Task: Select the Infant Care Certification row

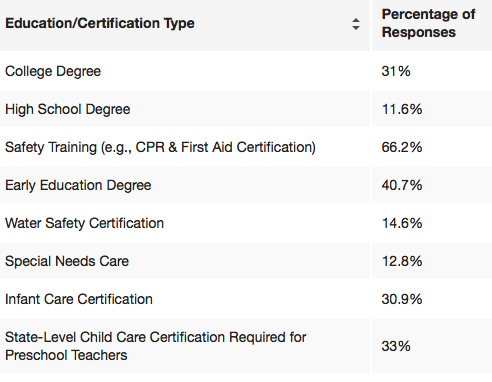Action: point(246,299)
